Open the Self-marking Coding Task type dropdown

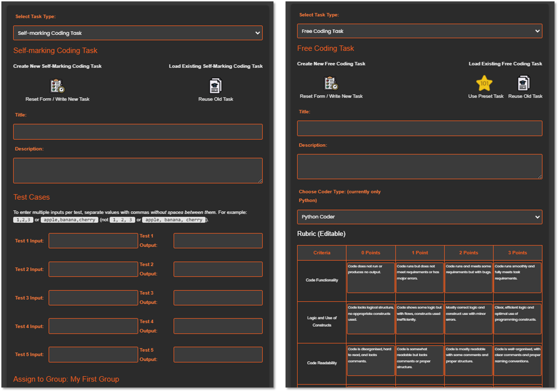point(138,33)
